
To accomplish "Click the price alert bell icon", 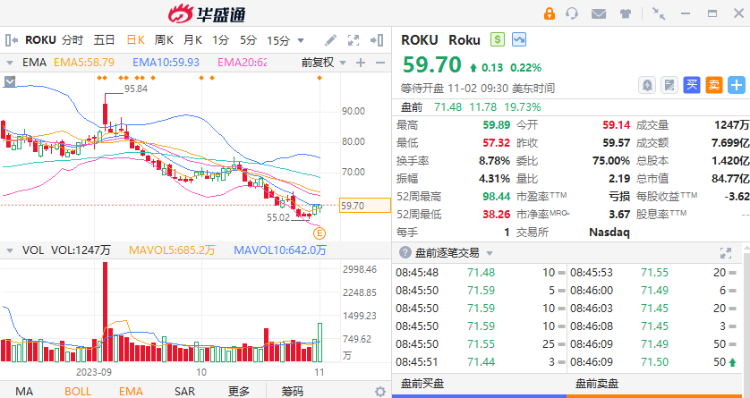I will click(647, 86).
